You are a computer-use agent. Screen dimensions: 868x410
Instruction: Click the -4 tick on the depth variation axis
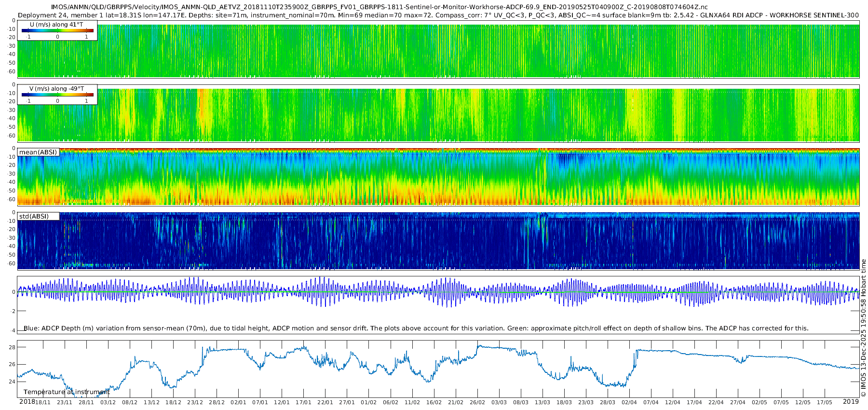click(13, 331)
